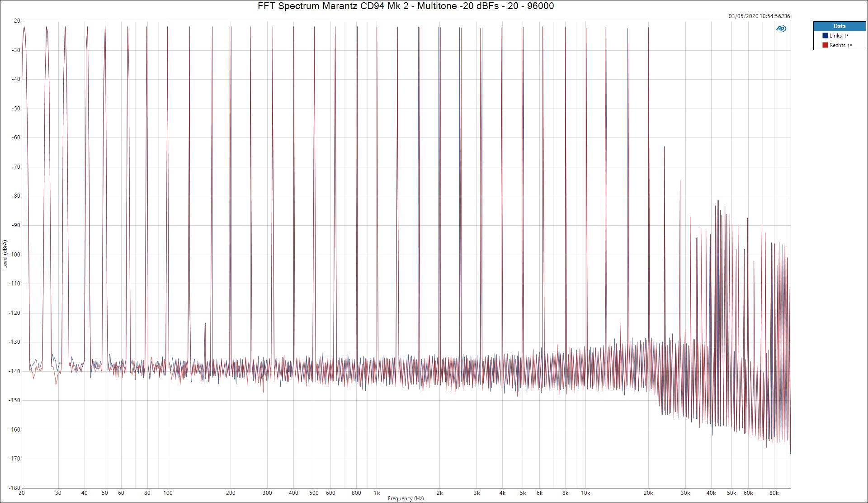The height and width of the screenshot is (503, 868).
Task: Click the red Rechts color swatch
Action: coord(825,45)
